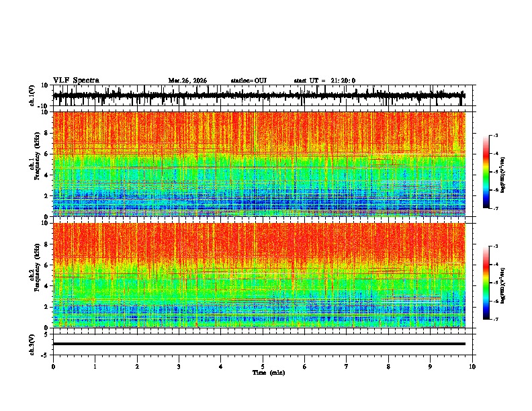Click the time axis tick label "7"
This screenshot has width=532, height=411.
tap(347, 367)
